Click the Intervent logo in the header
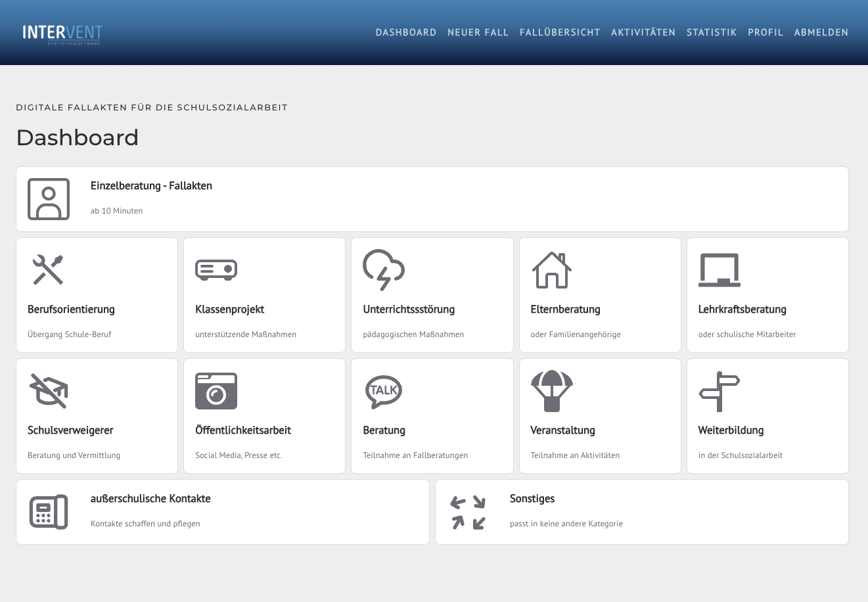This screenshot has width=868, height=602. click(x=62, y=33)
